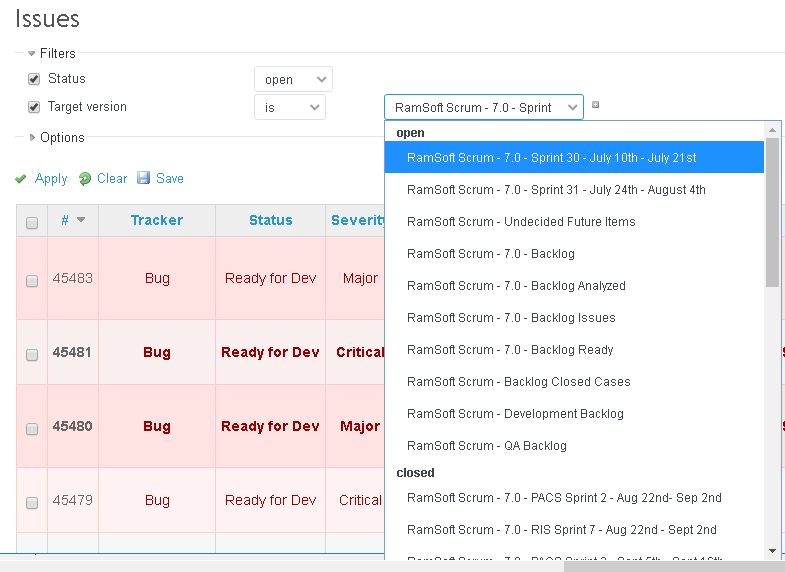Screen dimensions: 785x572
Task: Click 'Critical' severity in row 45479
Action: [360, 500]
